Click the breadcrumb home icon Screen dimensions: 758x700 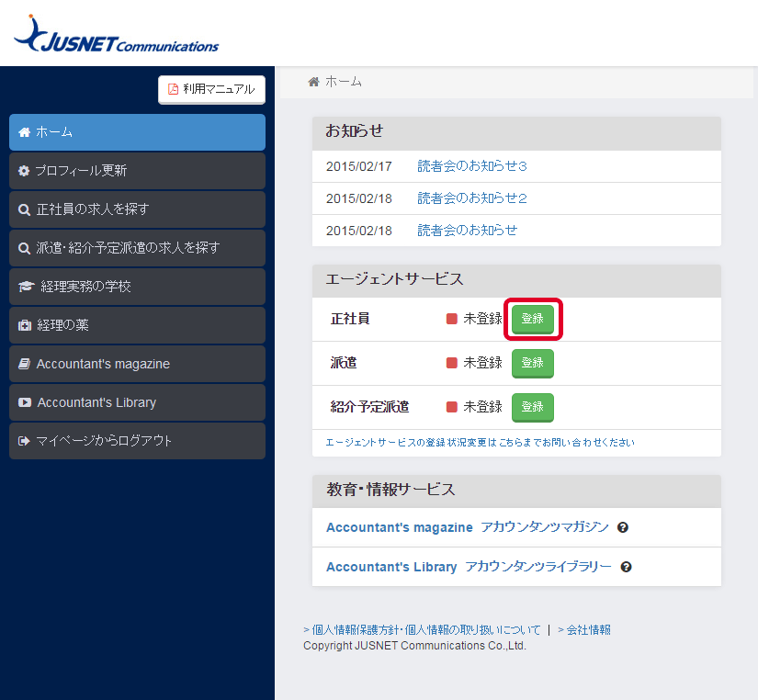click(x=313, y=82)
